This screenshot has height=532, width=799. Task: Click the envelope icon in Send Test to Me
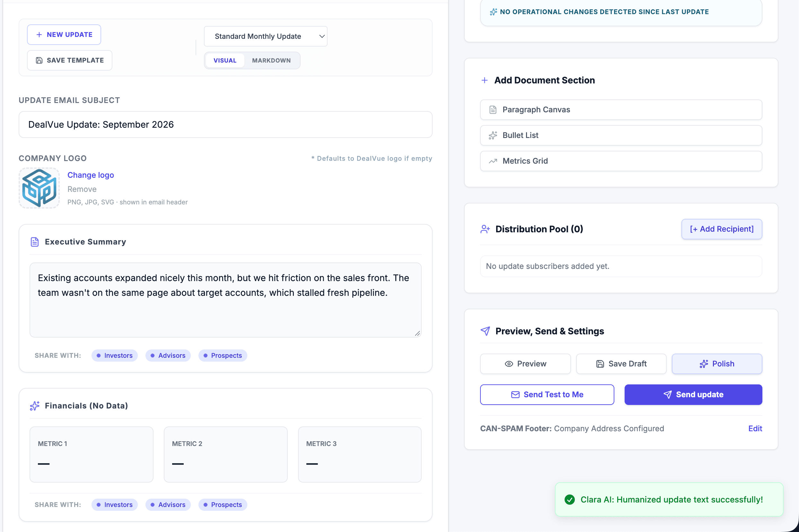click(x=515, y=395)
